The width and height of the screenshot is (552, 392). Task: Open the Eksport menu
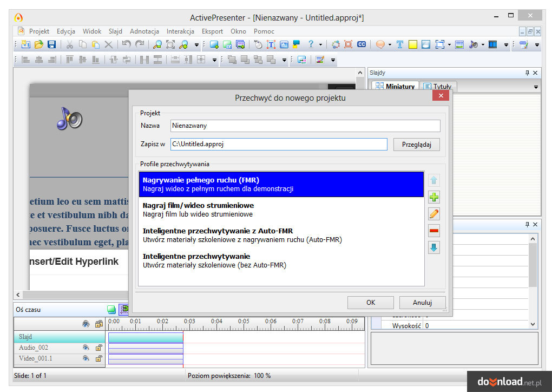pyautogui.click(x=212, y=31)
